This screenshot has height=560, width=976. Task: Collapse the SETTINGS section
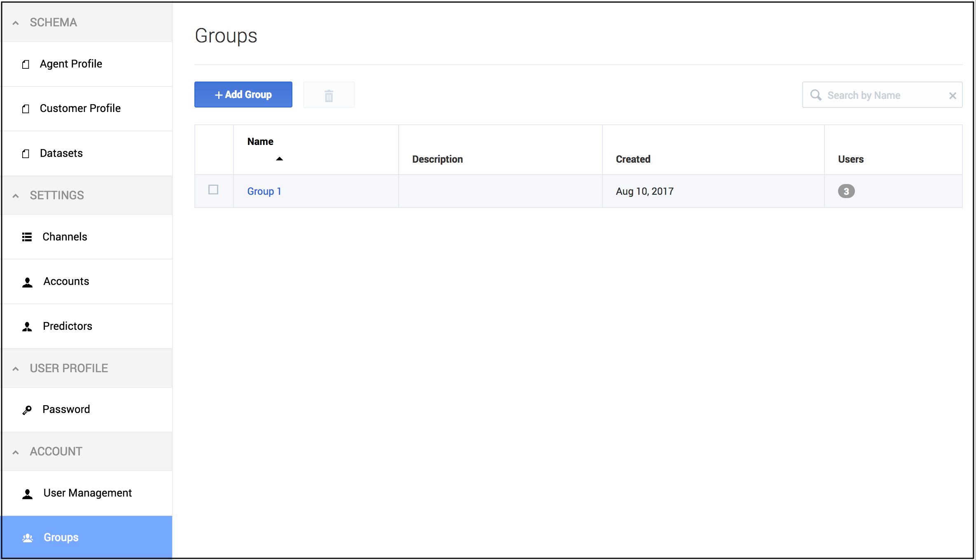pyautogui.click(x=16, y=196)
